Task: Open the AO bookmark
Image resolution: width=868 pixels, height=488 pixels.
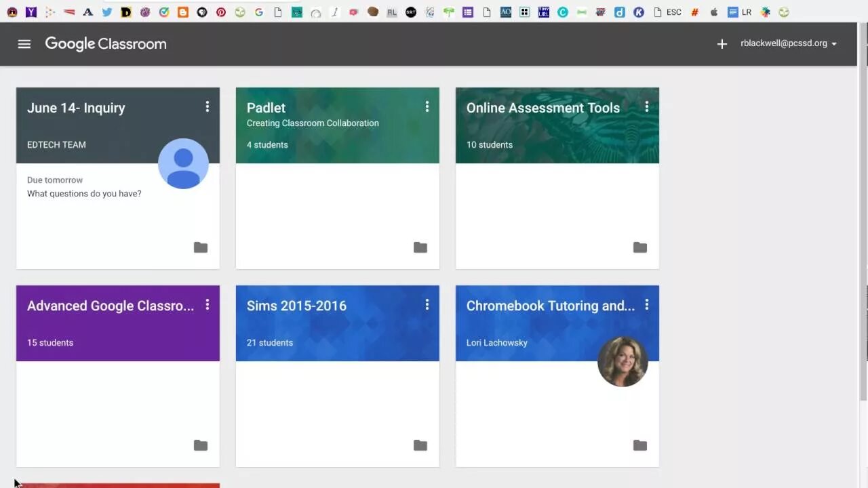Action: (505, 12)
